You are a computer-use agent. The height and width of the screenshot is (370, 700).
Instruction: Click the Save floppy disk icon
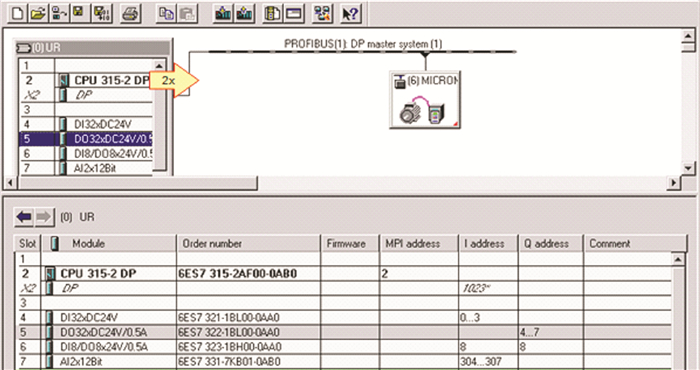pos(79,14)
